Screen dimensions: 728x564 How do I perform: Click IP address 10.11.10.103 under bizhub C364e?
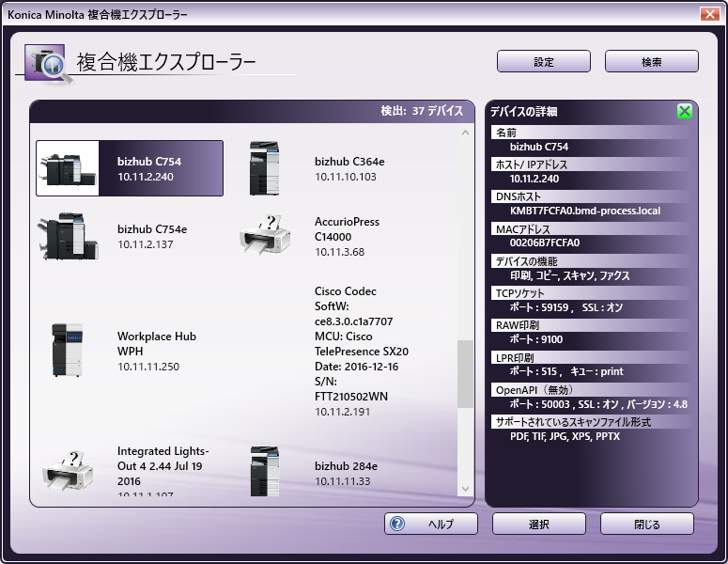click(346, 177)
